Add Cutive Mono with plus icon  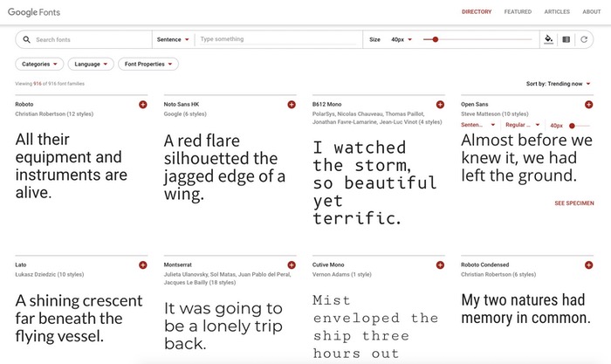click(440, 265)
